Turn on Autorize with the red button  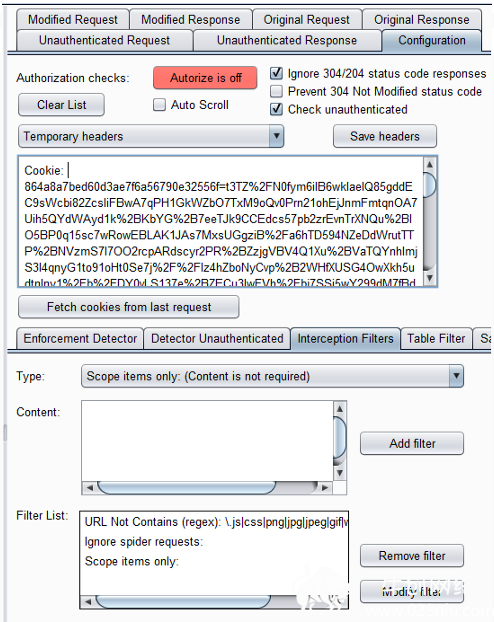click(205, 78)
